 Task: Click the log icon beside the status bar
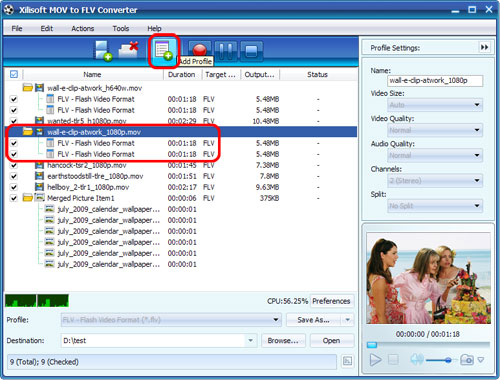point(347,361)
